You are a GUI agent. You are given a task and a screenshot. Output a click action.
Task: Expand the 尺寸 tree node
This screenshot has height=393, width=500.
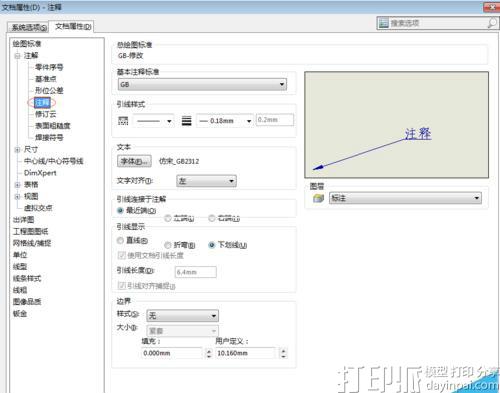[17, 150]
